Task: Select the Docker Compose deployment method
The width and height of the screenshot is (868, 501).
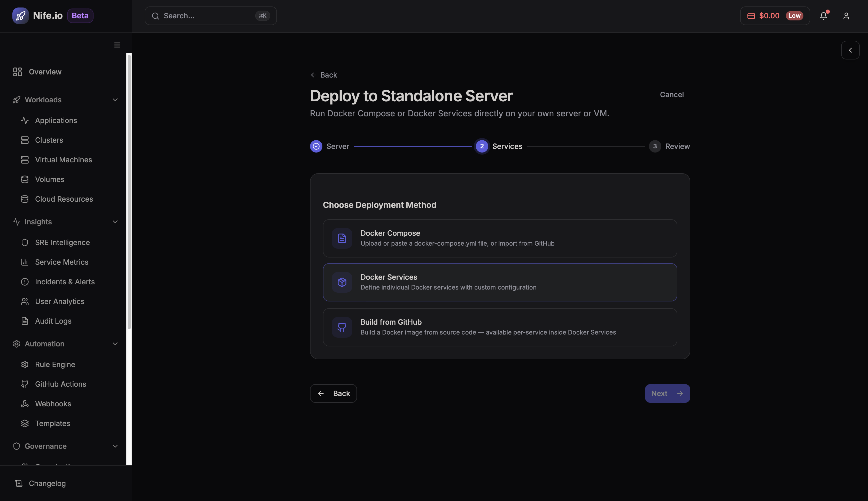Action: [x=499, y=238]
